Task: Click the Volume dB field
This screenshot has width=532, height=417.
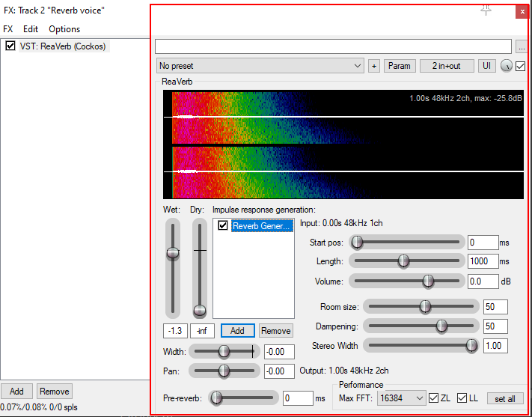Action: (483, 281)
